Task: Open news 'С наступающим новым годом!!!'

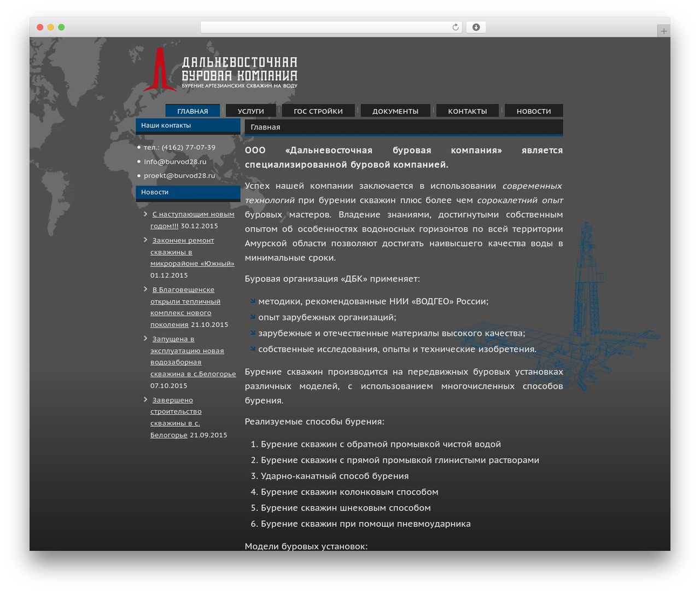Action: [x=192, y=220]
